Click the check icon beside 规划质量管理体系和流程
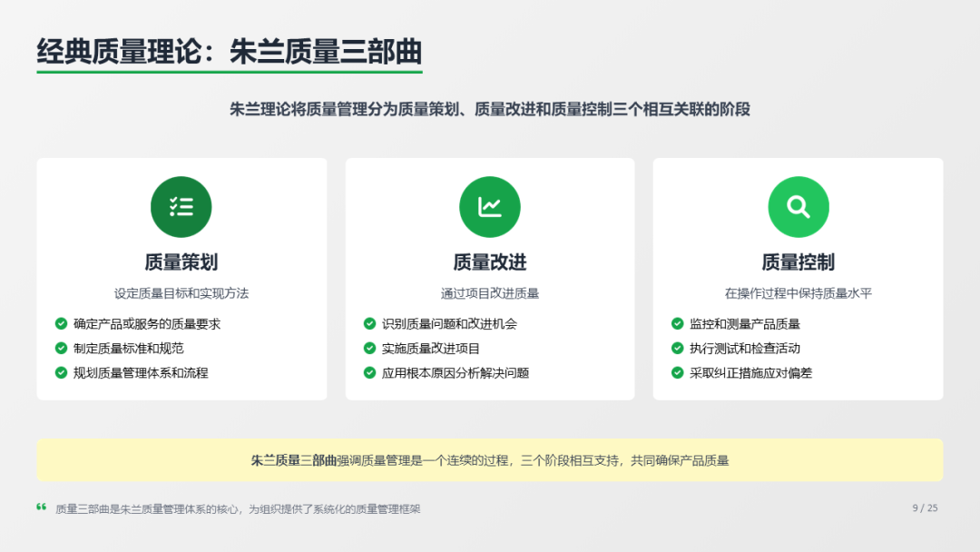The image size is (980, 552). [61, 372]
